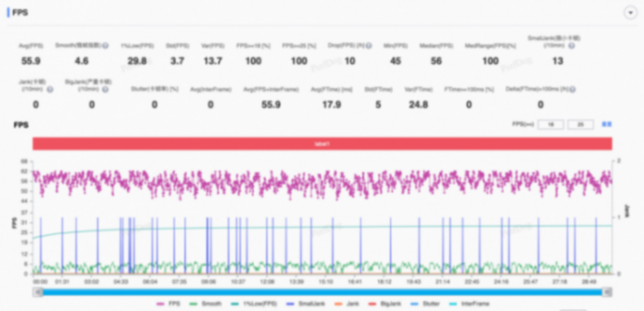Open BigJank help question icon
The image size is (644, 311).
point(105,90)
